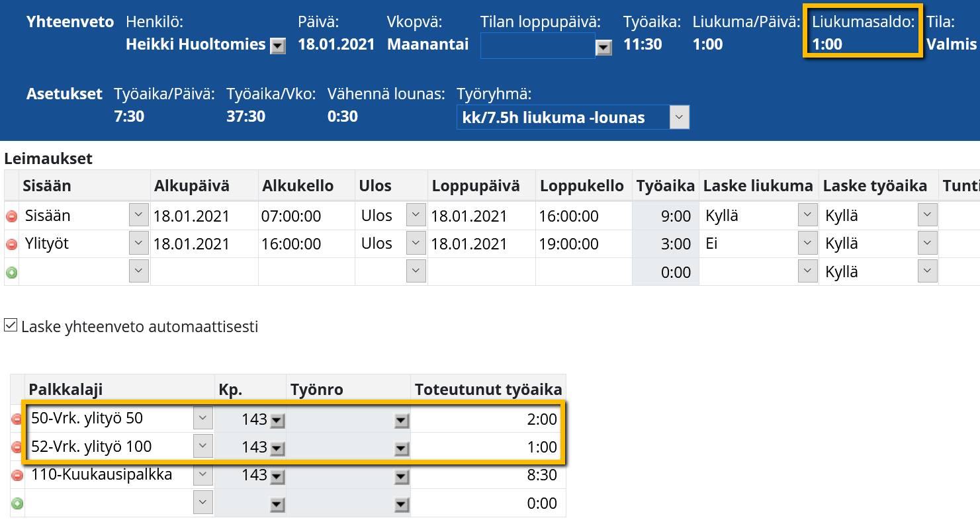Remove the 50-Vrk. ylityö 50 wage row
The height and width of the screenshot is (520, 980).
(x=17, y=419)
